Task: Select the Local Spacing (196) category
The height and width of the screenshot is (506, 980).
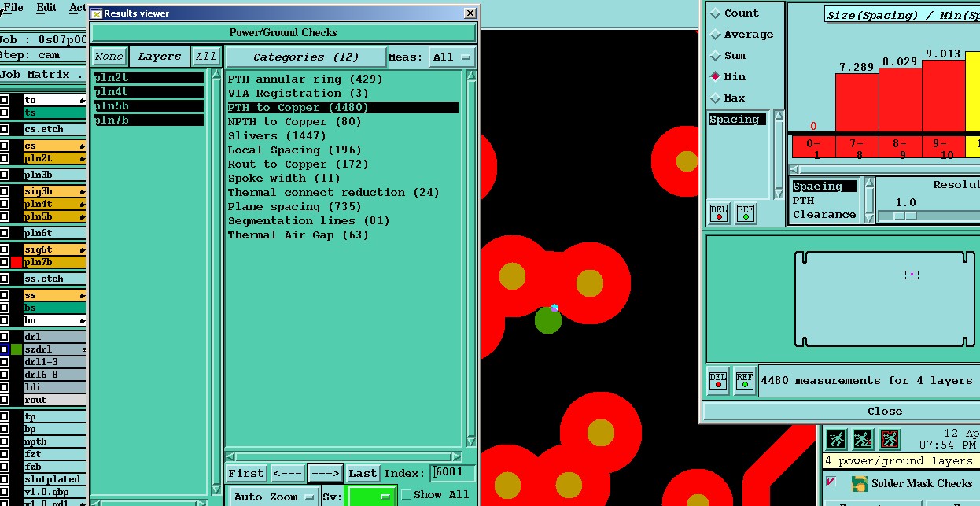Action: point(295,150)
